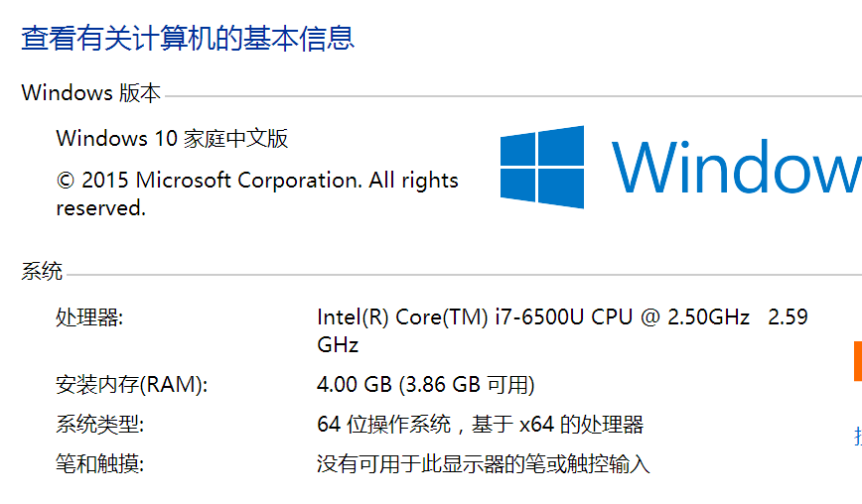Select the Windows 版本 section header
Screen dimensions: 862x504
(x=90, y=93)
